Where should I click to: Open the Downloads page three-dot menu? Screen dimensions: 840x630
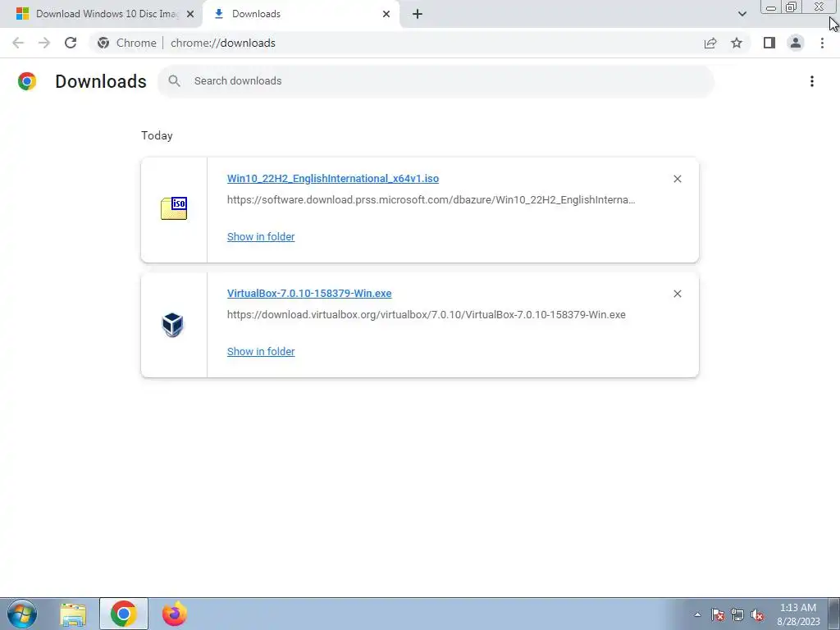[812, 81]
